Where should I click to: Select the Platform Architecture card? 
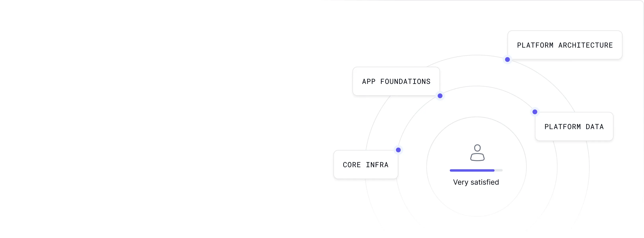tap(565, 45)
